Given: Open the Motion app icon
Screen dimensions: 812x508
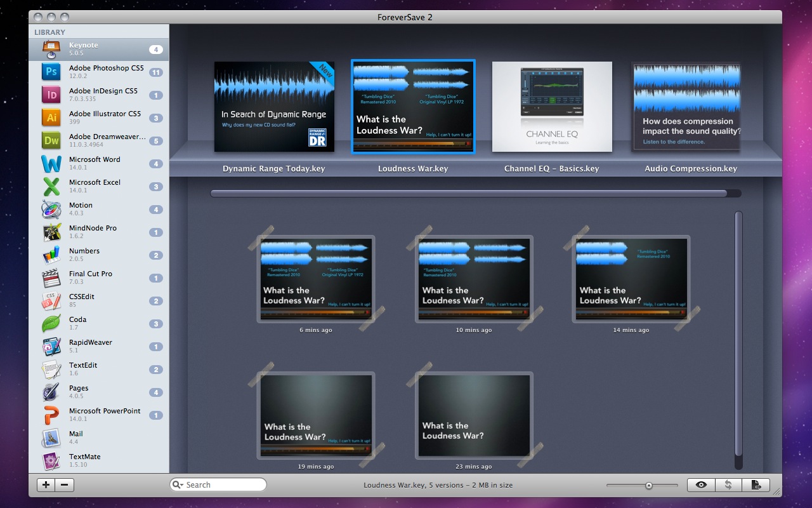Looking at the screenshot, I should (x=51, y=209).
